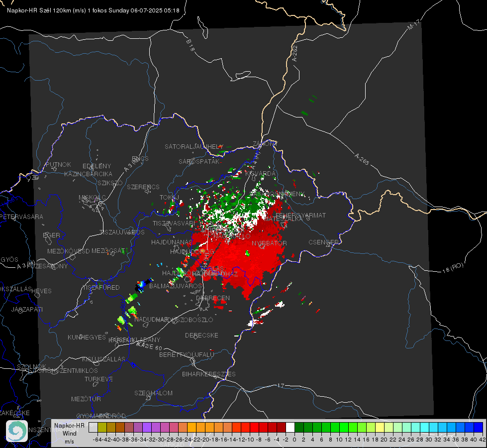Click the swirl logo icon at bottom left
Screen dimensions: 487x448
click(17, 431)
